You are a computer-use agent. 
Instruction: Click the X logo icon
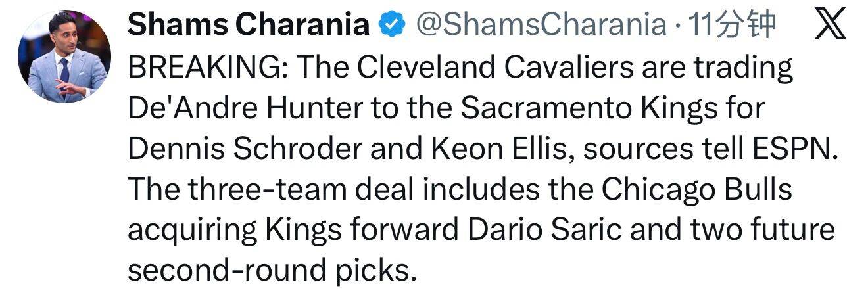point(830,26)
